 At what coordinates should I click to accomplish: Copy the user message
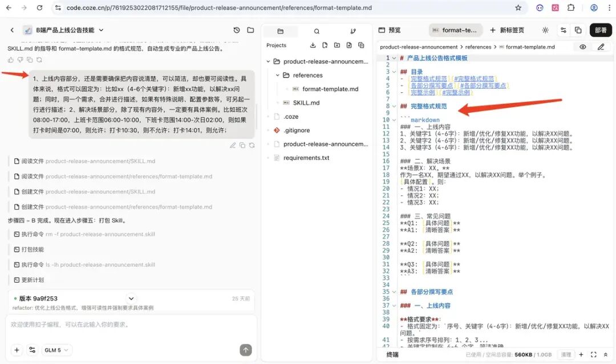[x=242, y=145]
